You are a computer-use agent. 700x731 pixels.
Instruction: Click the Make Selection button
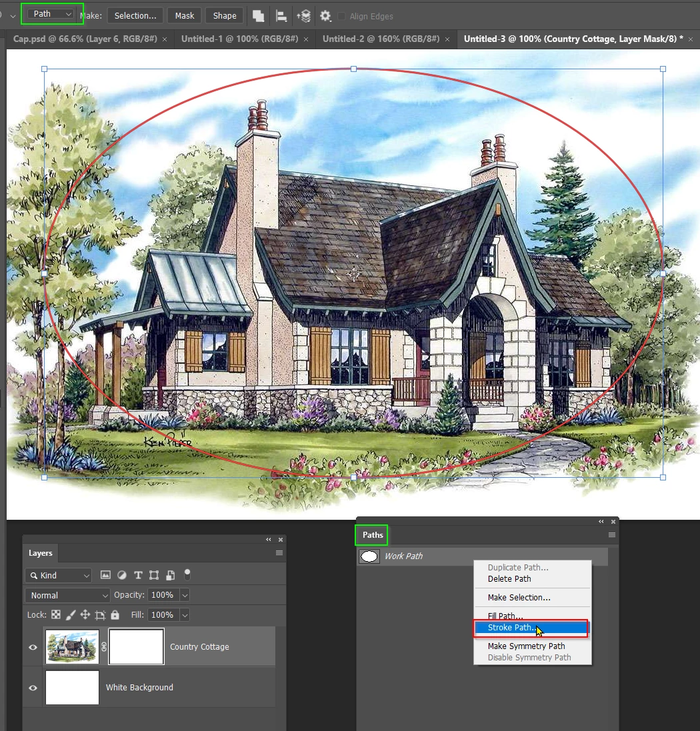tap(135, 16)
